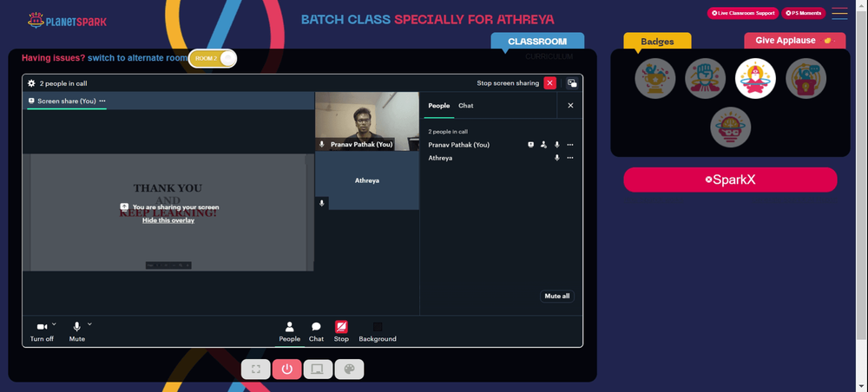Click shared screen slide preview

168,212
